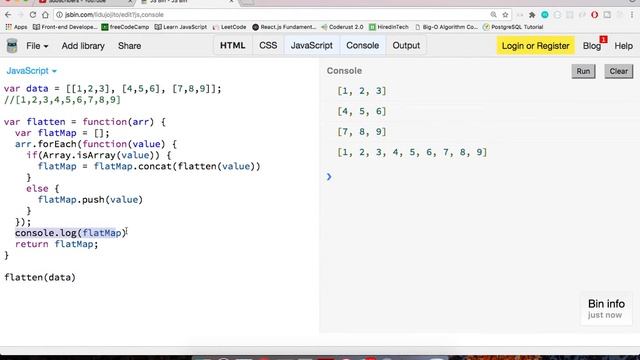Toggle the CSS panel
The width and height of the screenshot is (640, 360).
(268, 45)
